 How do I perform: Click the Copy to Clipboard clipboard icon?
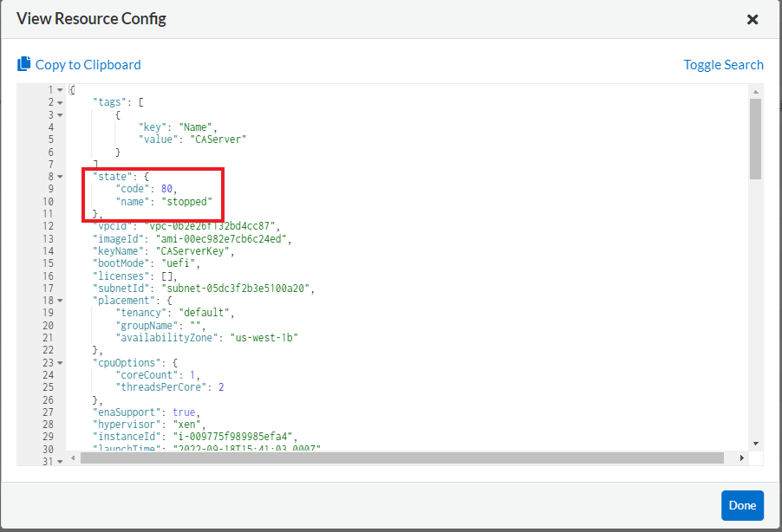[25, 64]
